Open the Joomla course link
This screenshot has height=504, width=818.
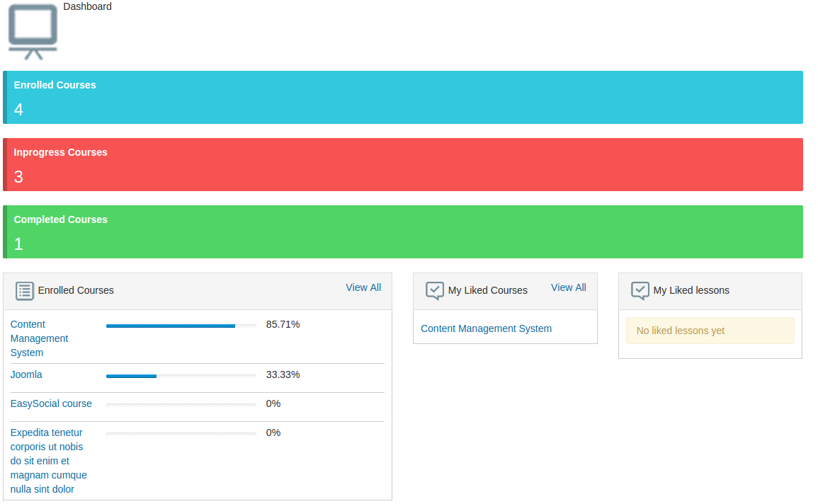26,374
